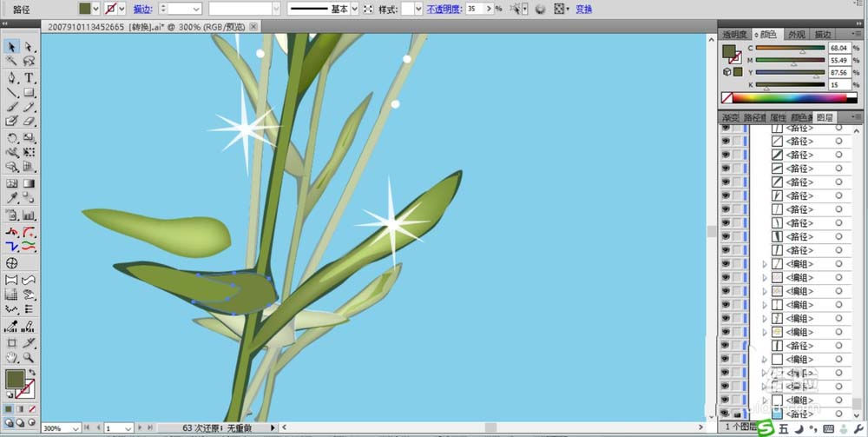Click the 变换 link in control bar
Image resolution: width=868 pixels, height=437 pixels.
click(x=584, y=10)
